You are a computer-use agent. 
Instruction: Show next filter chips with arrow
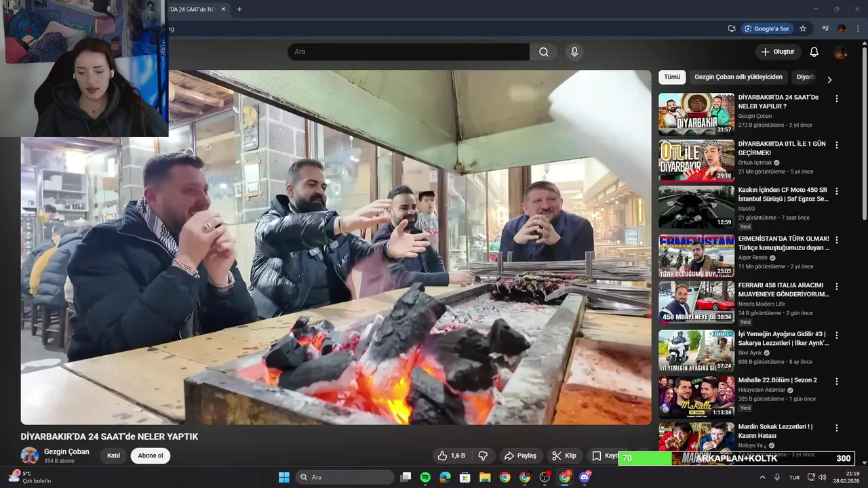click(829, 79)
